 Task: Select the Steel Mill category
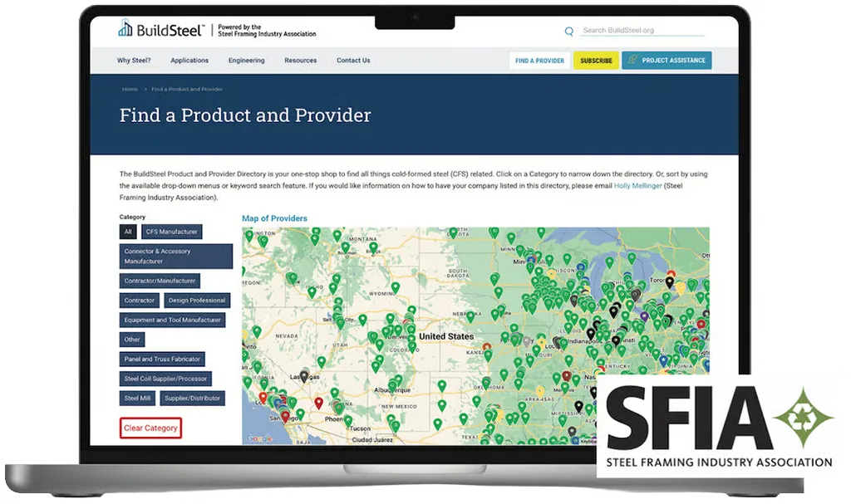click(x=137, y=398)
